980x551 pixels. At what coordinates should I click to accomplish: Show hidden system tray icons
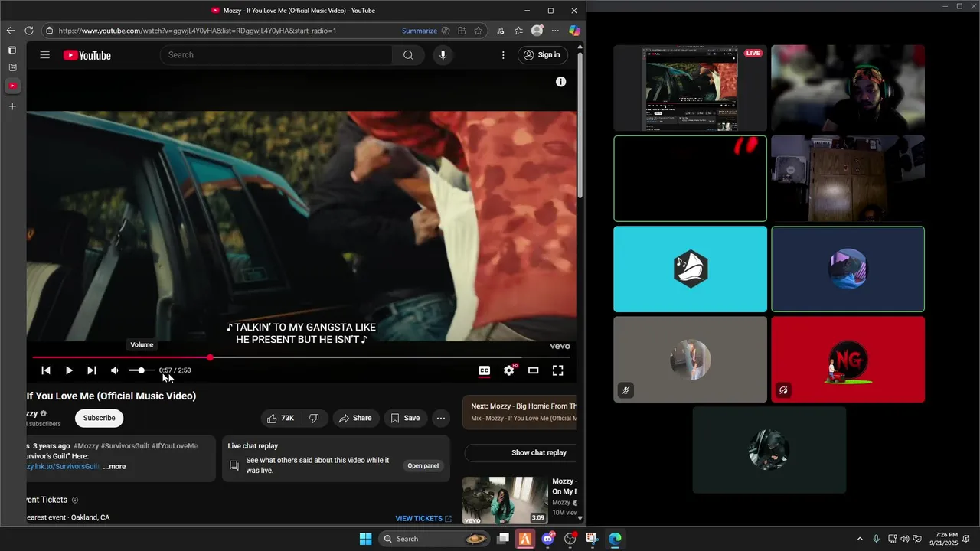tap(860, 539)
